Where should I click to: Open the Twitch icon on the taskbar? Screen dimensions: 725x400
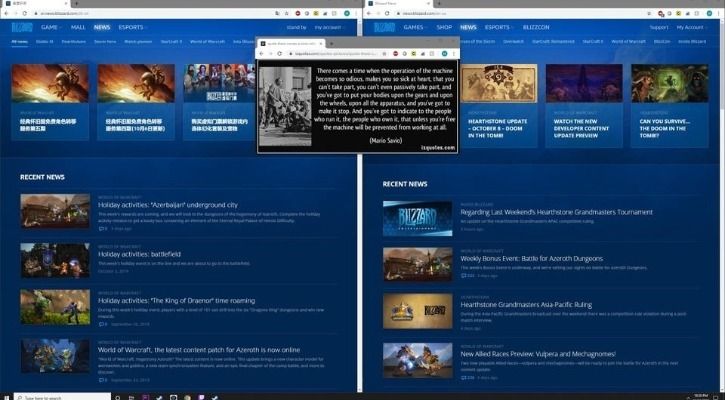coord(202,397)
